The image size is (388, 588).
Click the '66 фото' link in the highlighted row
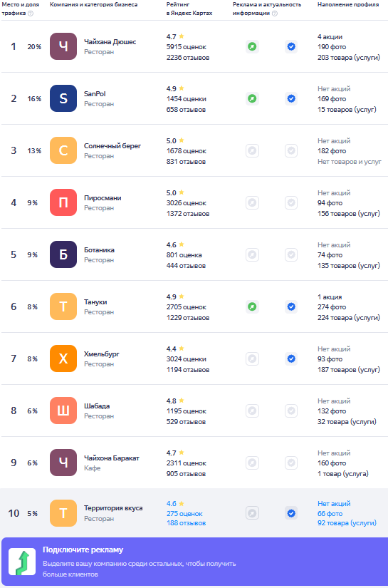click(330, 514)
